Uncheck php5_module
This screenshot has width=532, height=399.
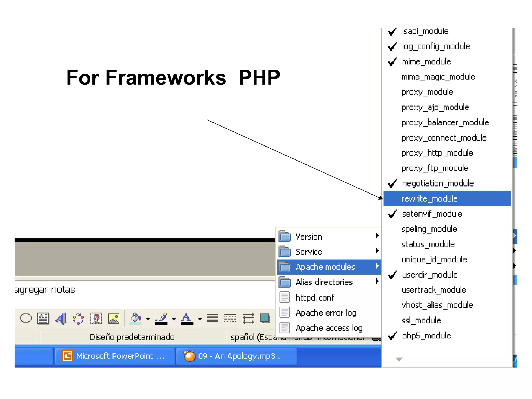point(447,336)
